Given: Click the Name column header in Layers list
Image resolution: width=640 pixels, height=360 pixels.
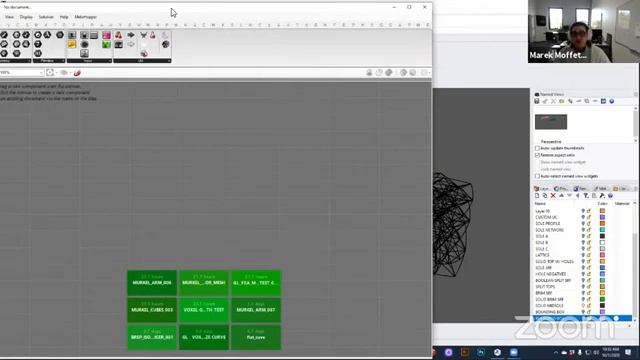Looking at the screenshot, I should click(540, 204).
